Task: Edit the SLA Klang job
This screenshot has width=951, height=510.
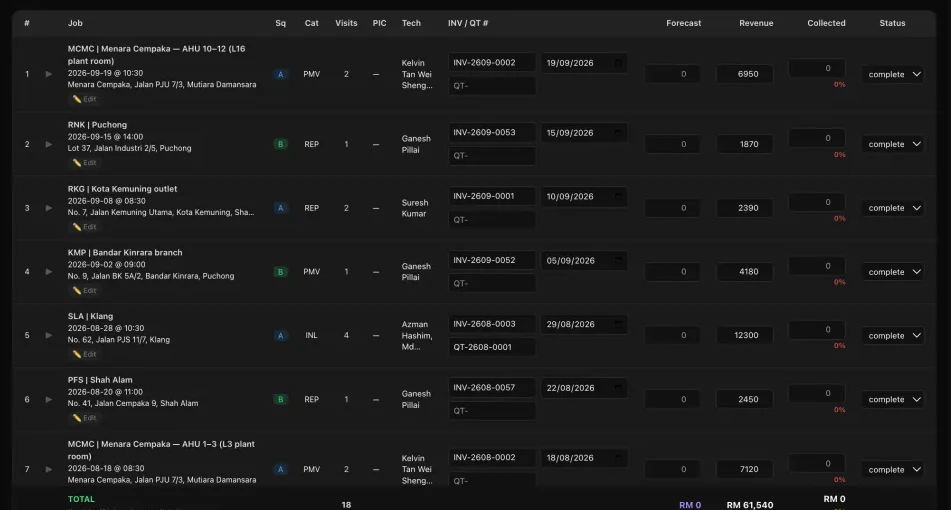Action: pyautogui.click(x=85, y=354)
